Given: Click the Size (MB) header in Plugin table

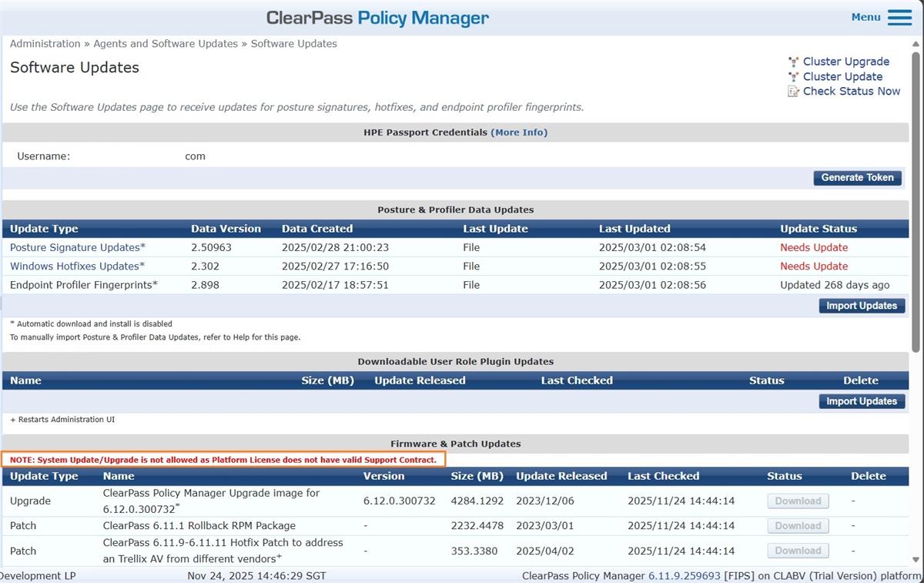Looking at the screenshot, I should [327, 380].
